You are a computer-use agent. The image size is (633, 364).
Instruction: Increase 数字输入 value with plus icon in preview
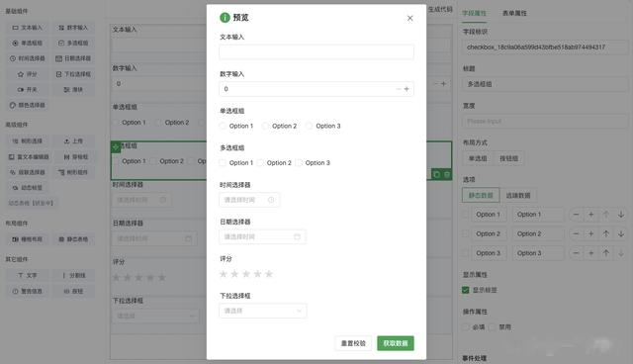click(x=407, y=89)
